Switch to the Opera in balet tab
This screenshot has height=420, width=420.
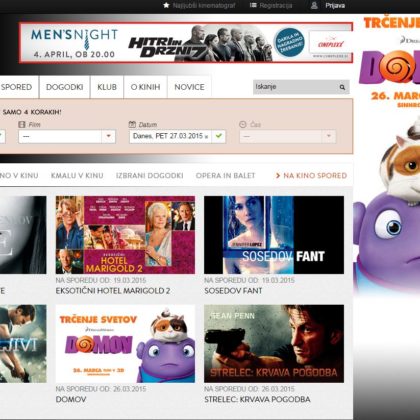click(x=225, y=175)
